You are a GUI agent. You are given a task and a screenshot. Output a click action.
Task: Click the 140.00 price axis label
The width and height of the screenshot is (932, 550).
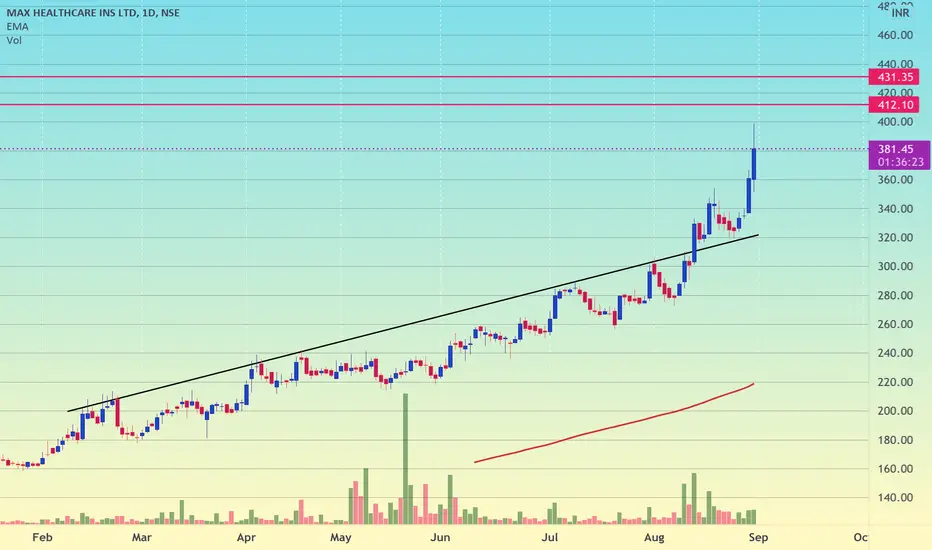(895, 498)
